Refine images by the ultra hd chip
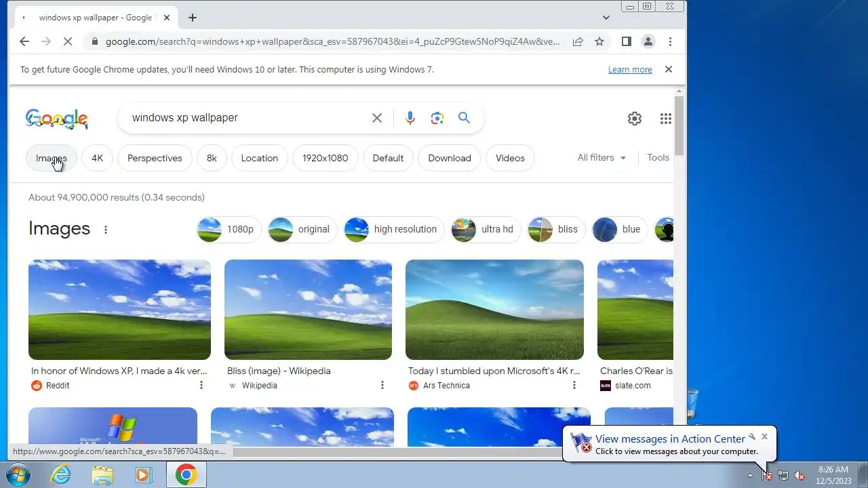Image resolution: width=868 pixels, height=488 pixels. (486, 229)
